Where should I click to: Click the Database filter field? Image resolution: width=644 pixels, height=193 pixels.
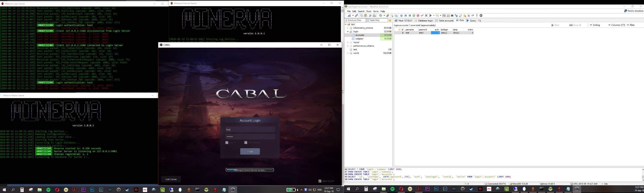(355, 20)
